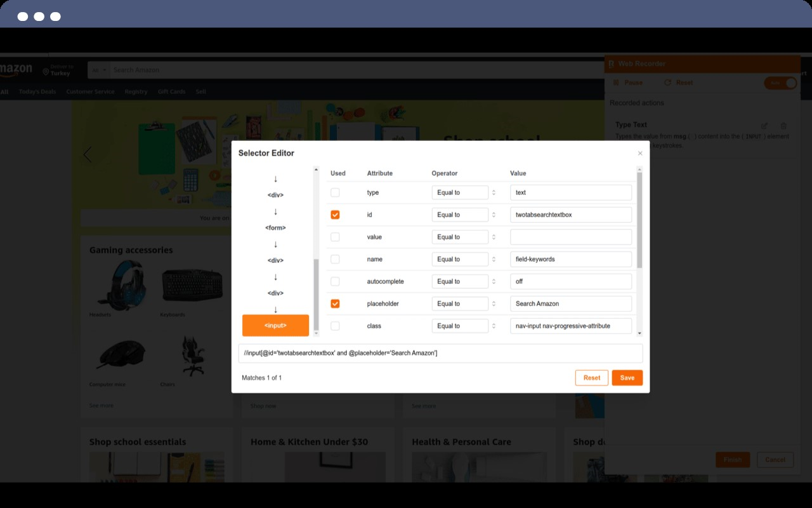Open Sell in Amazon nav
Viewport: 812px width, 508px height.
tap(200, 91)
